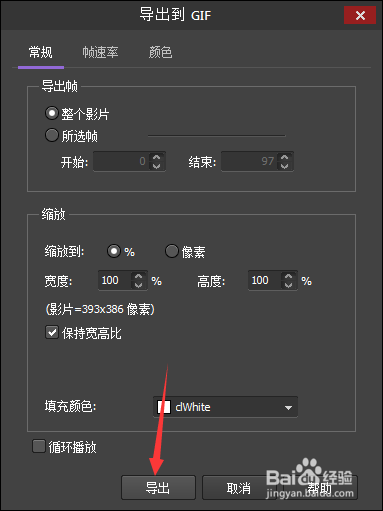Click the 影片=393x386 像素 text
The width and height of the screenshot is (383, 511).
[100, 309]
